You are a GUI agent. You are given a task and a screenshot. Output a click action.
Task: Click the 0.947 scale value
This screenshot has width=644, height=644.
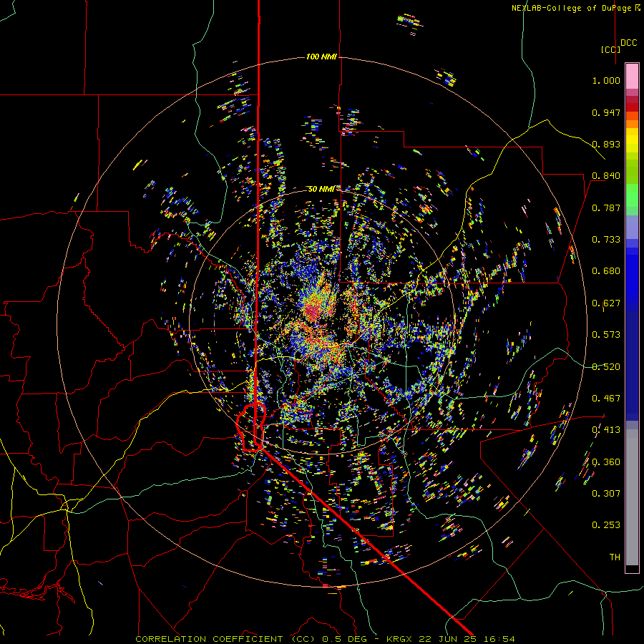(606, 112)
